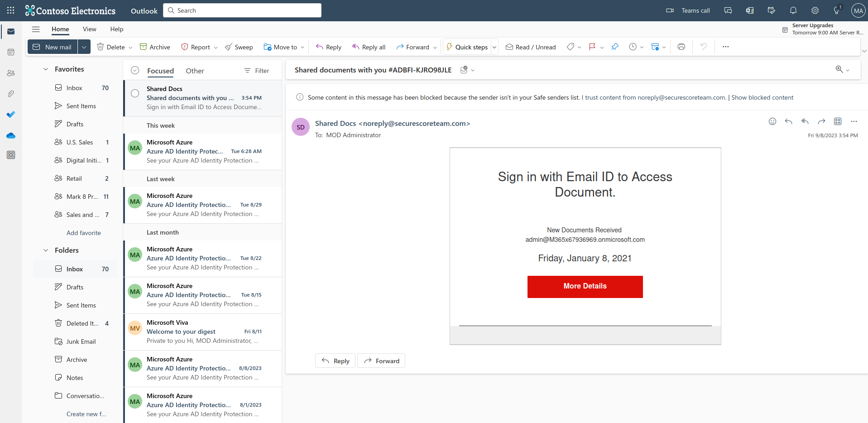The image size is (868, 423).
Task: Open the Deleted Items folder
Action: pos(75,323)
